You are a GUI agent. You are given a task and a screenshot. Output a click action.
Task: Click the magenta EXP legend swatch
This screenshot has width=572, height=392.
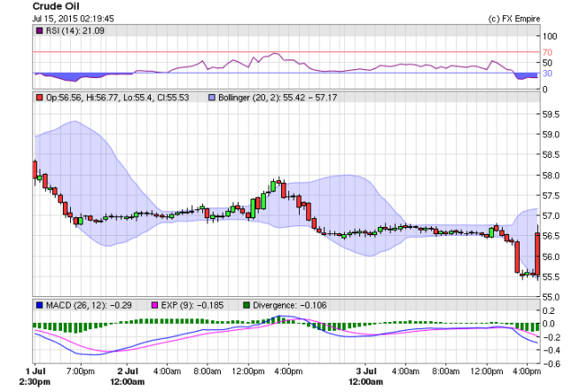point(154,305)
